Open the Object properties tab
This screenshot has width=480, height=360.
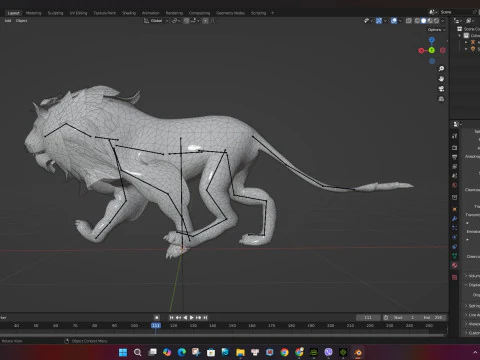point(454,209)
